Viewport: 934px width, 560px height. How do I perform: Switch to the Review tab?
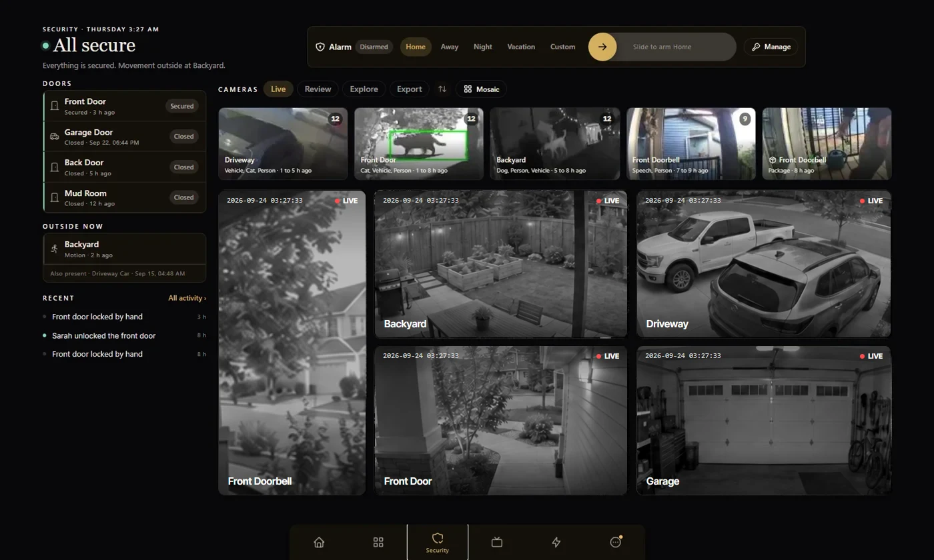point(318,89)
